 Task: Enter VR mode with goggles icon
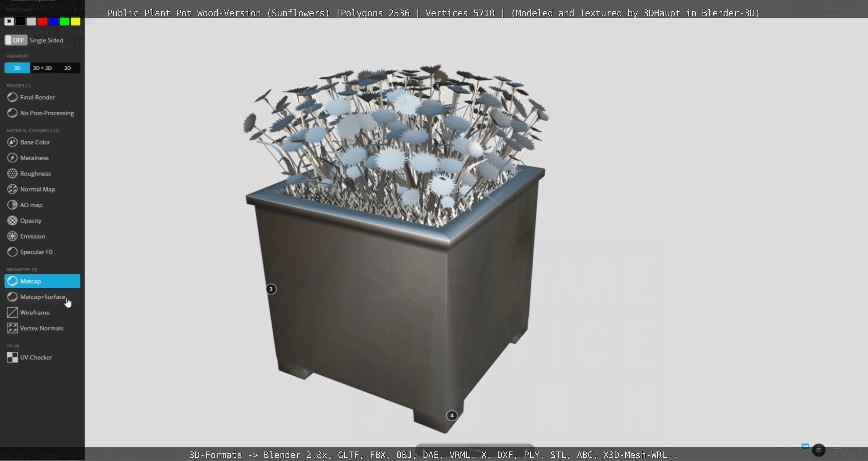[x=837, y=450]
